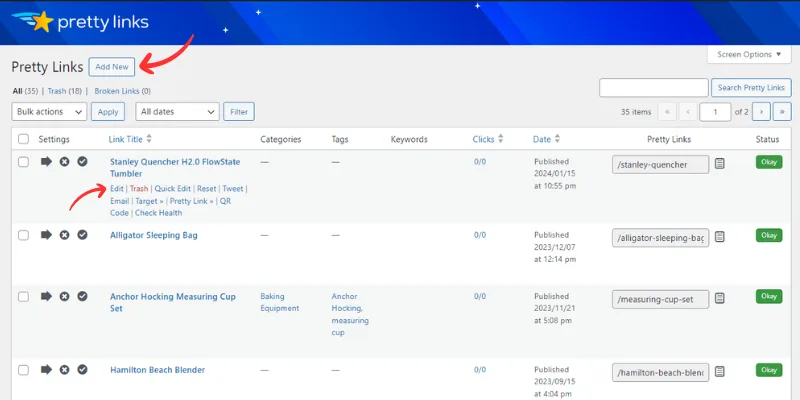Go to the next page of links
This screenshot has height=400, width=800.
pos(762,112)
